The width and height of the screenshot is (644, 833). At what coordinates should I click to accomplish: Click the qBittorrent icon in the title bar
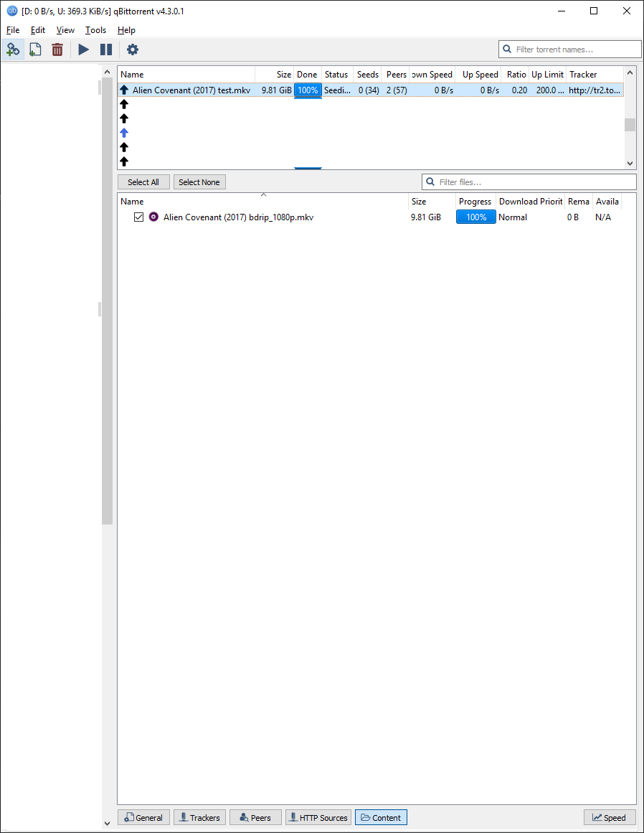10,11
